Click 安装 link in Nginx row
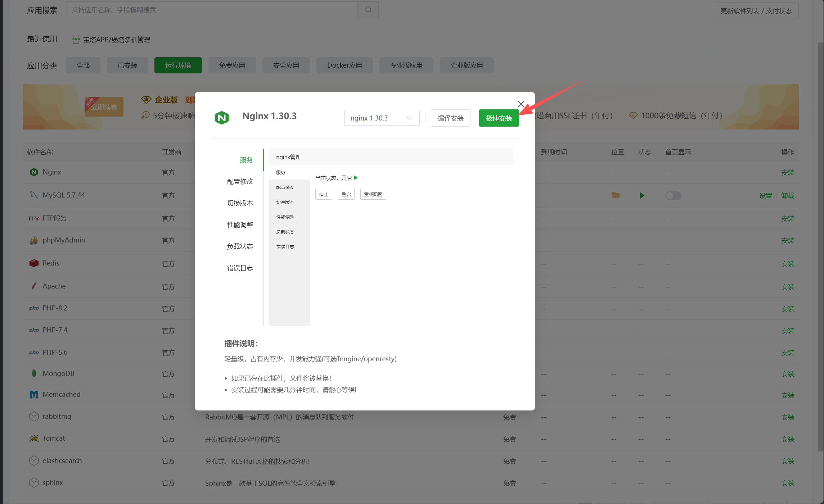Screen dimensions: 824x504 pos(788,173)
